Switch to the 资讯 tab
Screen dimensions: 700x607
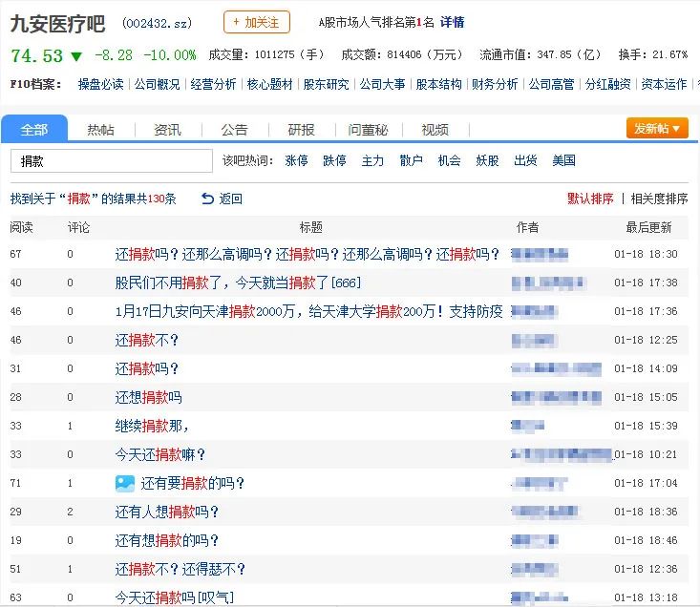[168, 130]
